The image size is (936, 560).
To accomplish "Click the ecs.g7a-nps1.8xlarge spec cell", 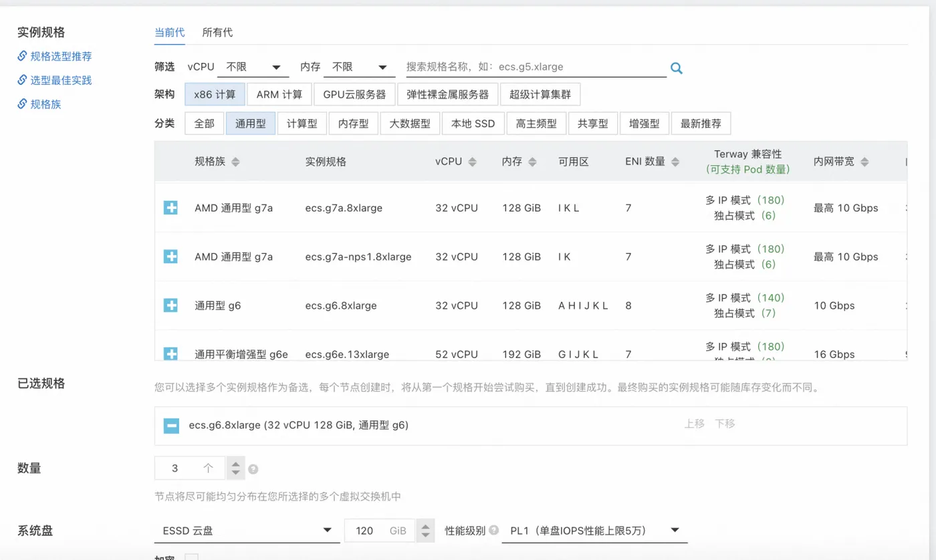I will (358, 257).
